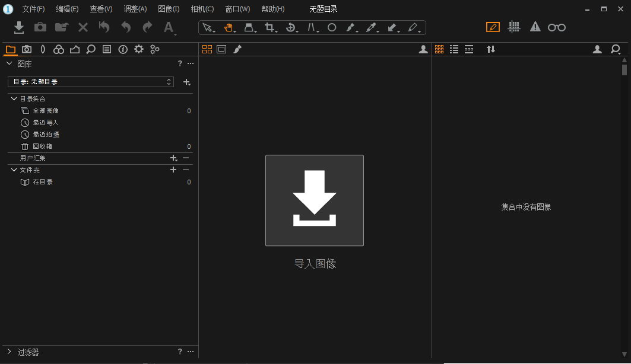Open the Adjustments clipboard tool tab
The width and height of the screenshot is (631, 364).
[x=107, y=49]
